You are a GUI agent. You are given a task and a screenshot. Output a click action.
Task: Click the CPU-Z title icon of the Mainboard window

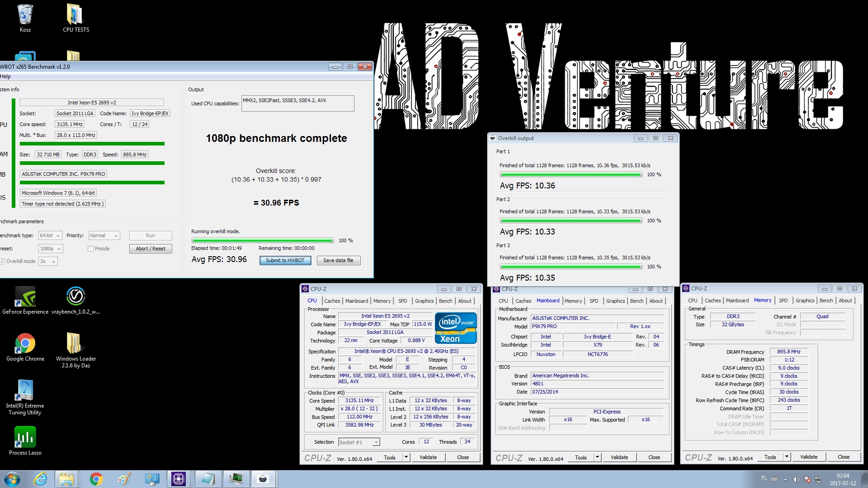pyautogui.click(x=496, y=289)
